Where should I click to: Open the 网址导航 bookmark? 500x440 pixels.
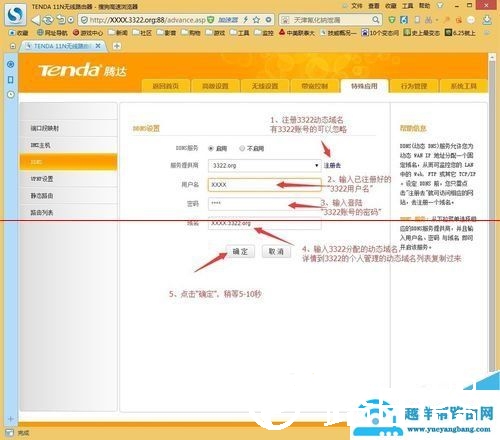point(52,32)
